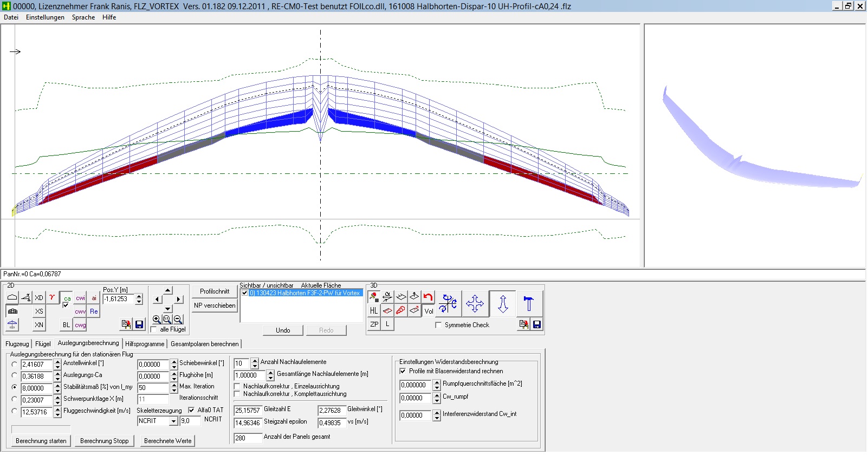Toggle the cwi drag display button
The height and width of the screenshot is (455, 868).
[80, 298]
